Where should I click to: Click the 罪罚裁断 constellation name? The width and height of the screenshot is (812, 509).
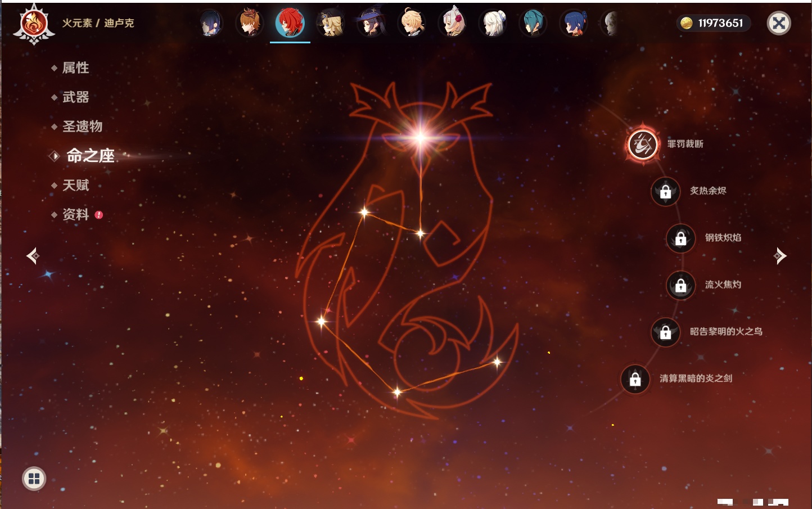pyautogui.click(x=685, y=144)
